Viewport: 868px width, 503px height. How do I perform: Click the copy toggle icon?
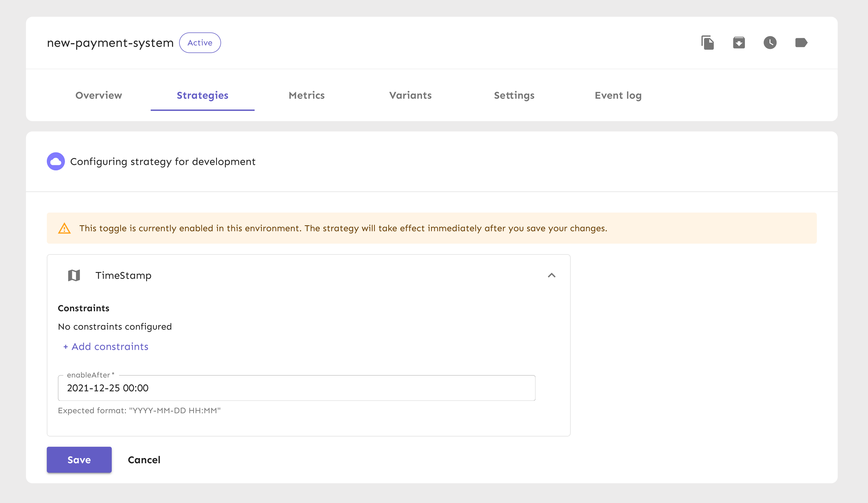click(x=708, y=43)
